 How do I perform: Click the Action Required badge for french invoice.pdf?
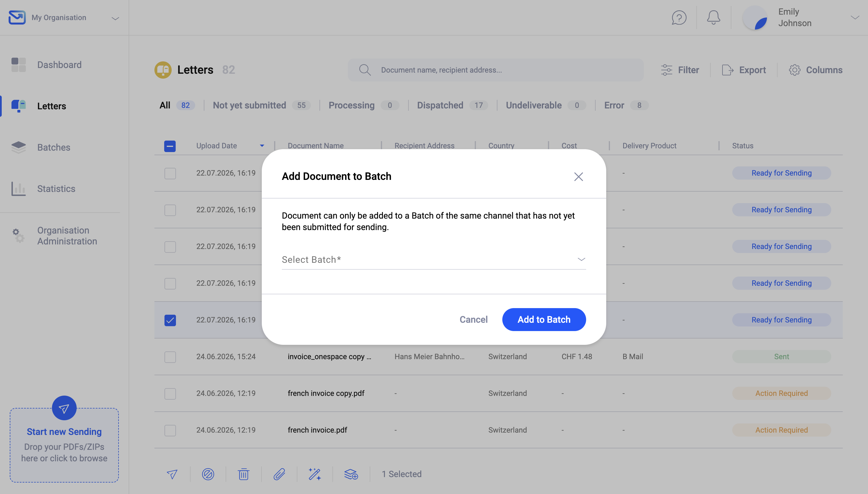pyautogui.click(x=781, y=430)
